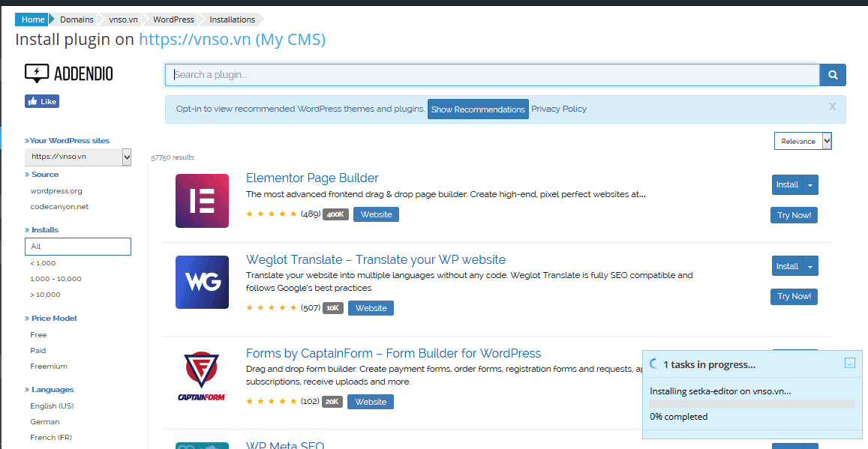Go to Home breadcrumb
Viewport: 868px width, 449px height.
click(33, 19)
